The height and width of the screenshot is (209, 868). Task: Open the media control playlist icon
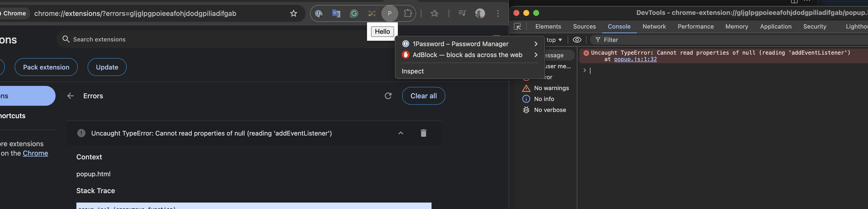click(x=462, y=13)
